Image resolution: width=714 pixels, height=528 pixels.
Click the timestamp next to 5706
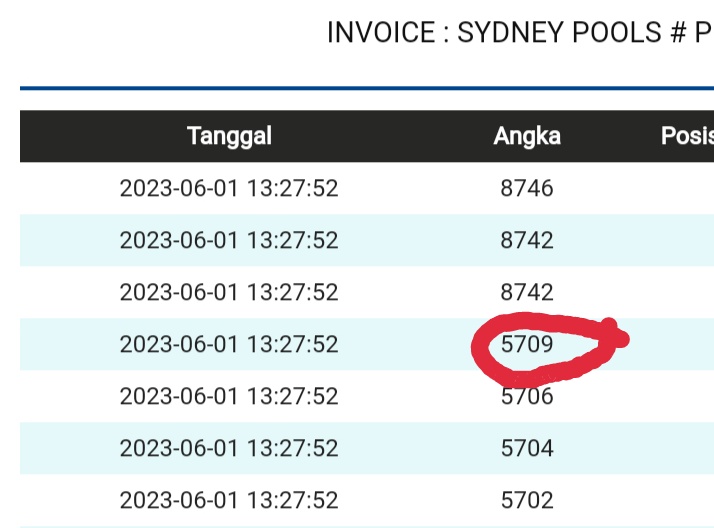[x=229, y=396]
